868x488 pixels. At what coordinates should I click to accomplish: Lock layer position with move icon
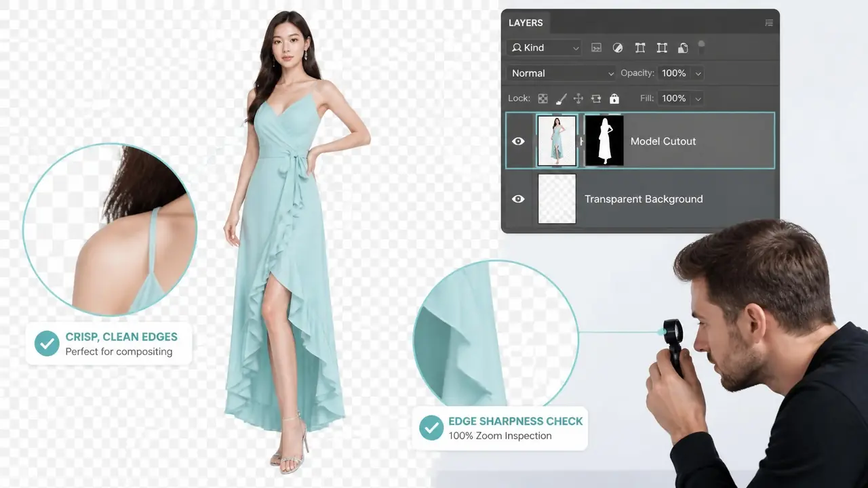578,98
